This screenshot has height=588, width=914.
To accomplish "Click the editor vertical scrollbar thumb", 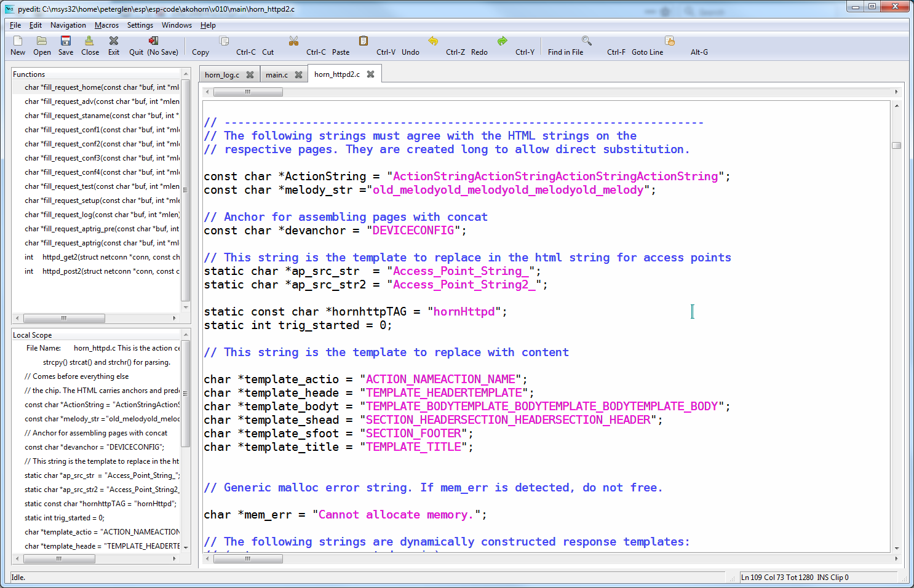I will pos(896,146).
